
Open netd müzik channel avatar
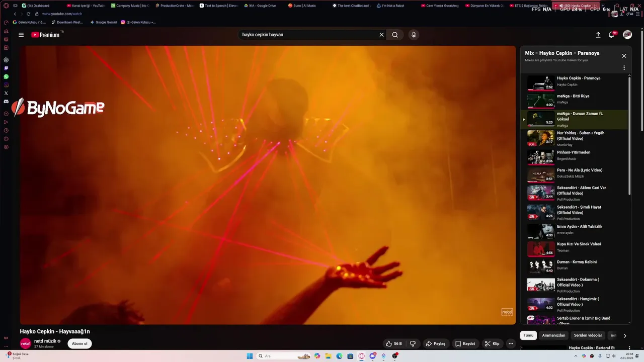(25, 343)
